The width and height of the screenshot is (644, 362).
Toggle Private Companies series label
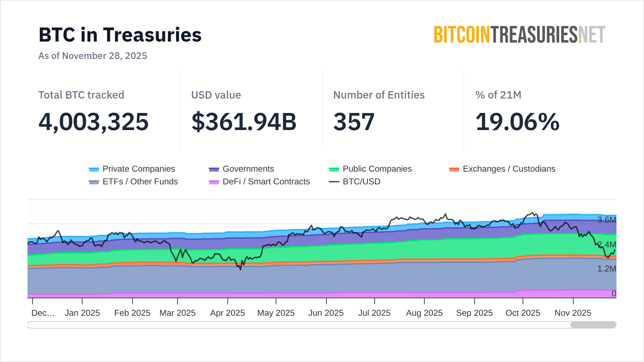(x=139, y=169)
